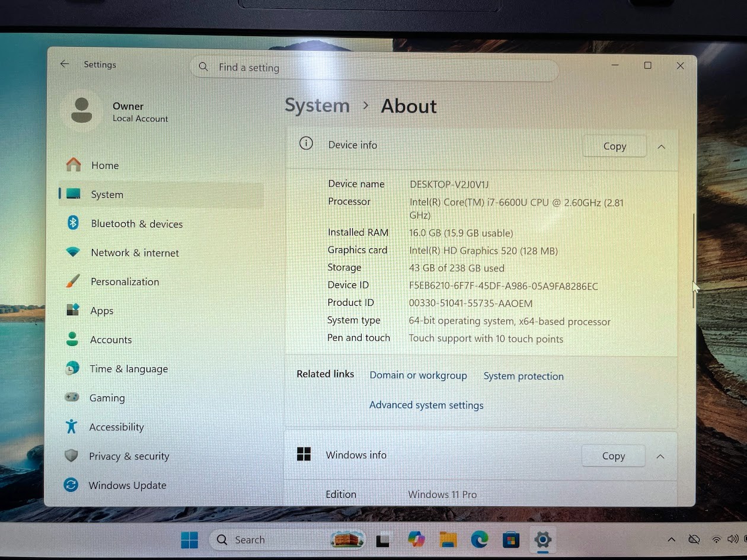The image size is (747, 560).
Task: Click the Windows info logo icon
Action: pos(304,454)
